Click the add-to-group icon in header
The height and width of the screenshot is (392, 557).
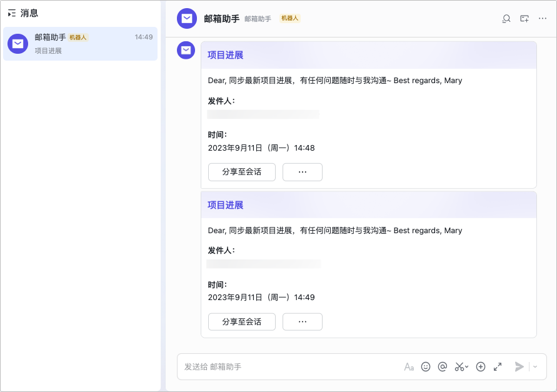click(524, 19)
